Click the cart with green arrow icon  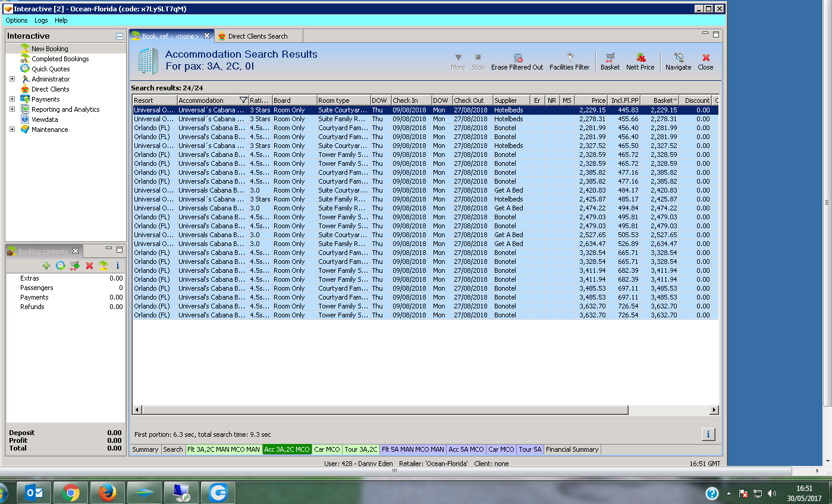coord(75,266)
